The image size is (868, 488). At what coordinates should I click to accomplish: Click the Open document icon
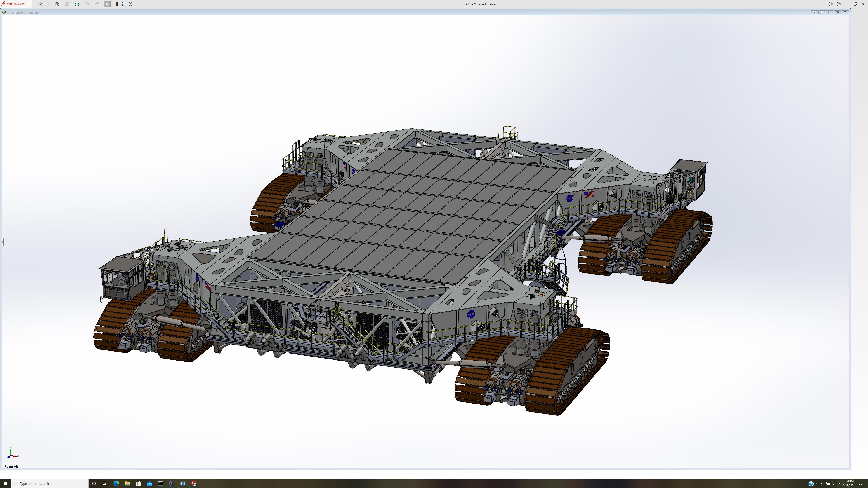point(57,4)
